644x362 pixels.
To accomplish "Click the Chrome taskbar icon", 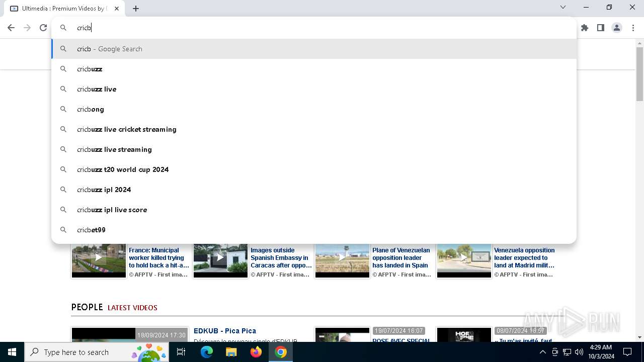I will (281, 352).
